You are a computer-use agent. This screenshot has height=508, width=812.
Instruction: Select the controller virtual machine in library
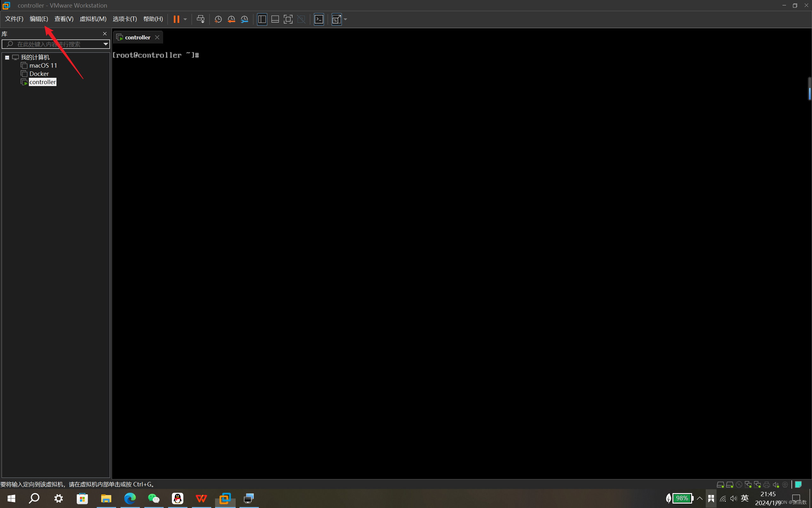pyautogui.click(x=43, y=82)
